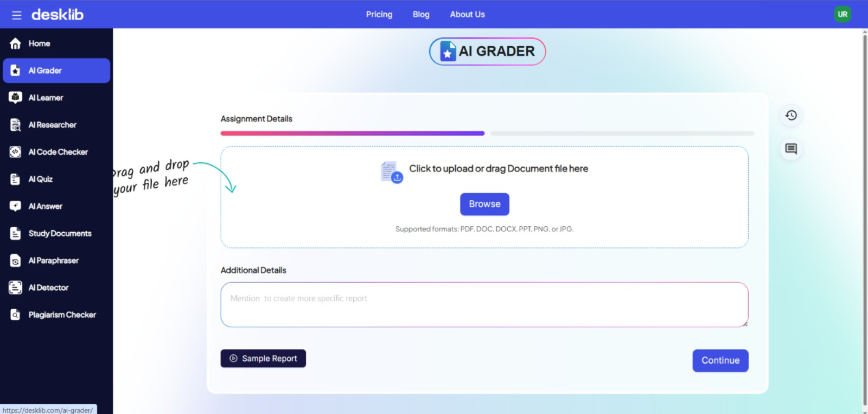Screen dimensions: 868x414
Task: Click the AI Code Checker sidebar icon
Action: click(x=15, y=152)
